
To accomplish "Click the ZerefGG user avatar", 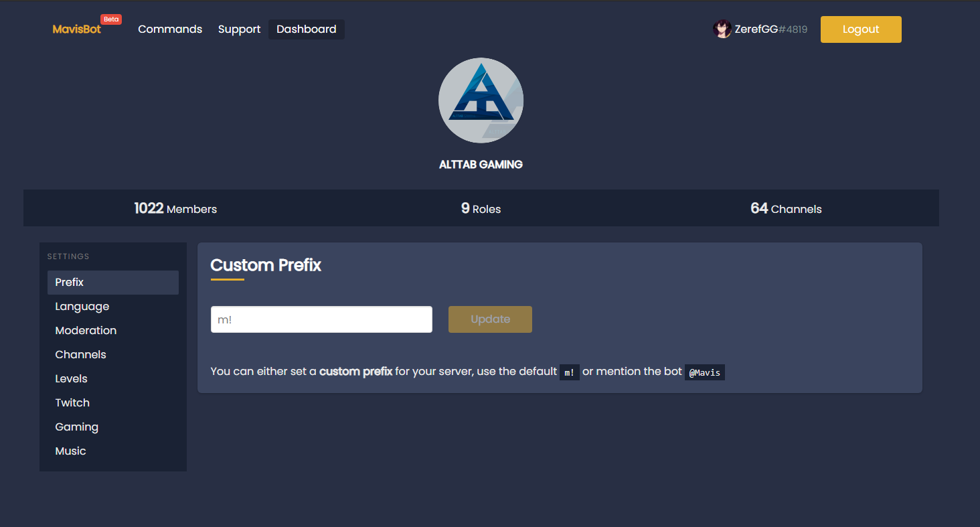I will (722, 29).
